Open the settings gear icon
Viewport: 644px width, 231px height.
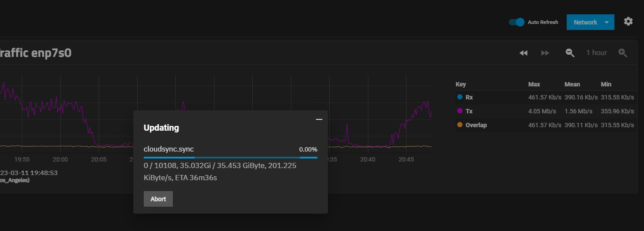(628, 21)
